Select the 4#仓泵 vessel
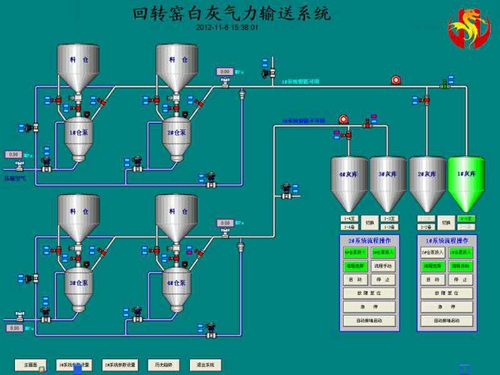500x375 pixels. 177,290
